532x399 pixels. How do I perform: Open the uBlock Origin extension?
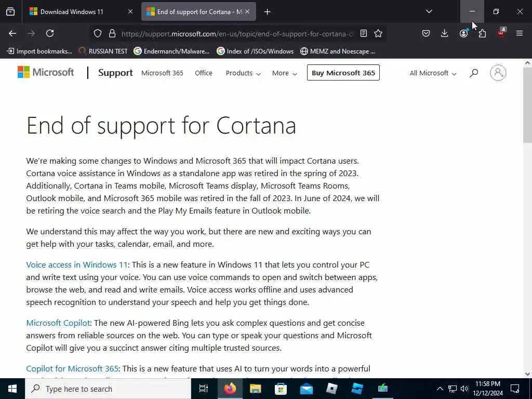coord(501,33)
